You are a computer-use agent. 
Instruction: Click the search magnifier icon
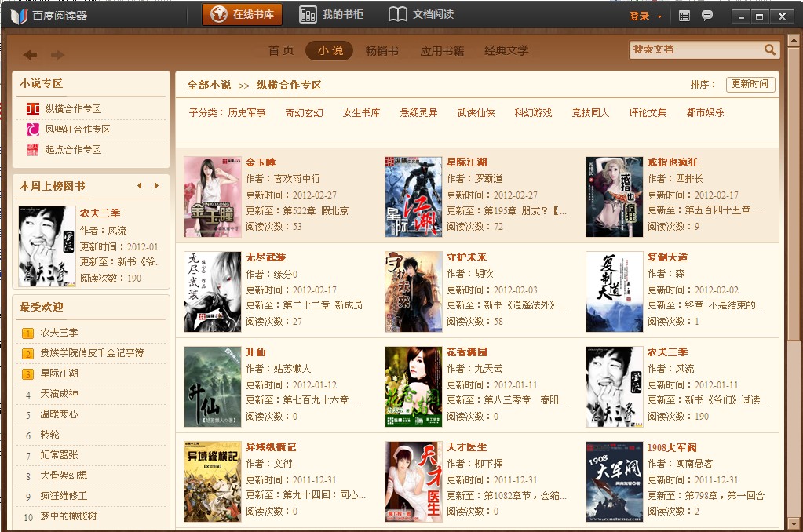(770, 49)
